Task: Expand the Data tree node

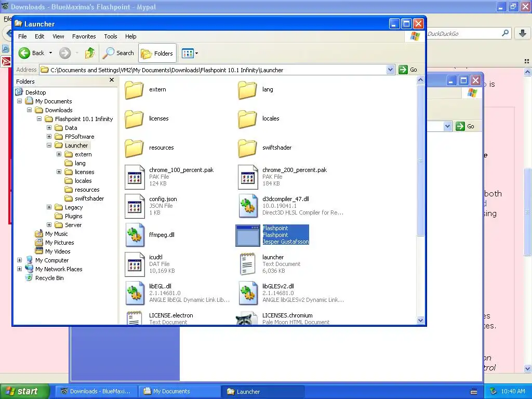Action: tap(49, 128)
